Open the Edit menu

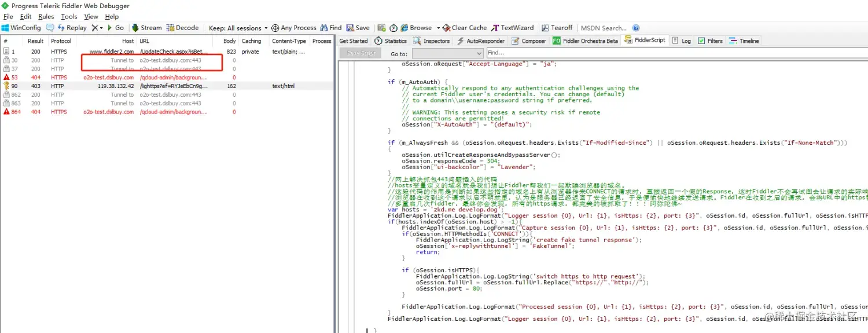pos(26,17)
